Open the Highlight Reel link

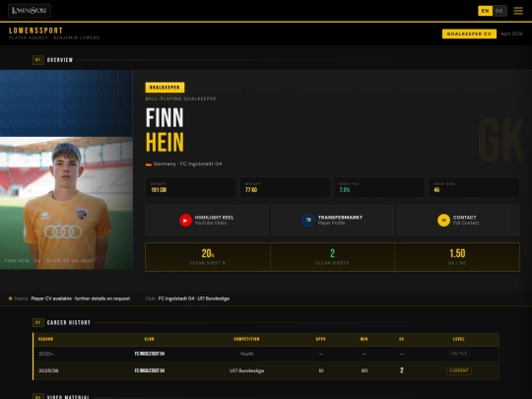pyautogui.click(x=206, y=221)
